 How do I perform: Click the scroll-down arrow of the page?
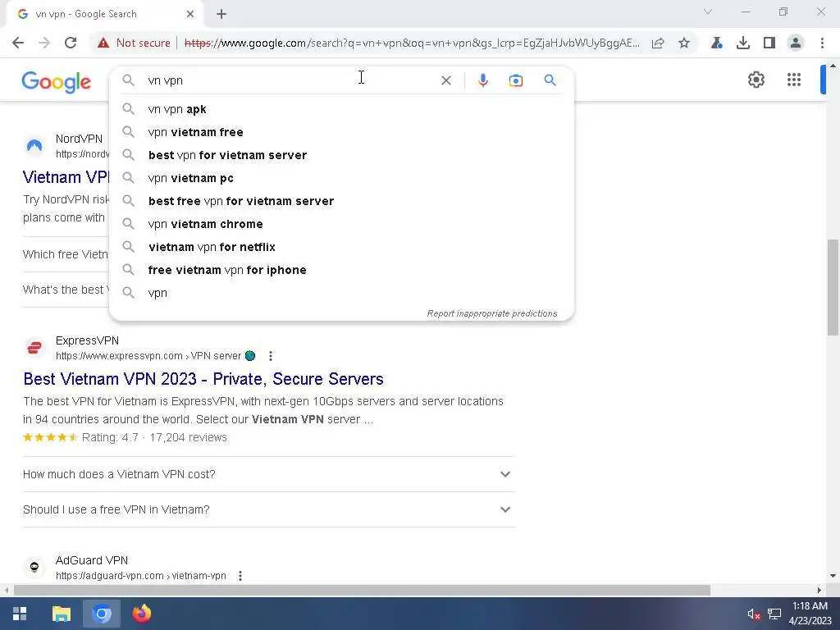click(x=833, y=577)
